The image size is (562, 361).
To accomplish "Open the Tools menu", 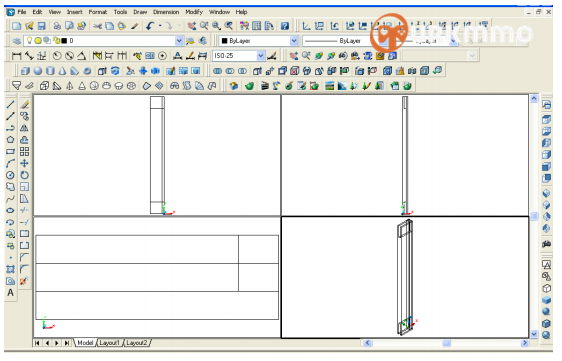I will point(120,12).
